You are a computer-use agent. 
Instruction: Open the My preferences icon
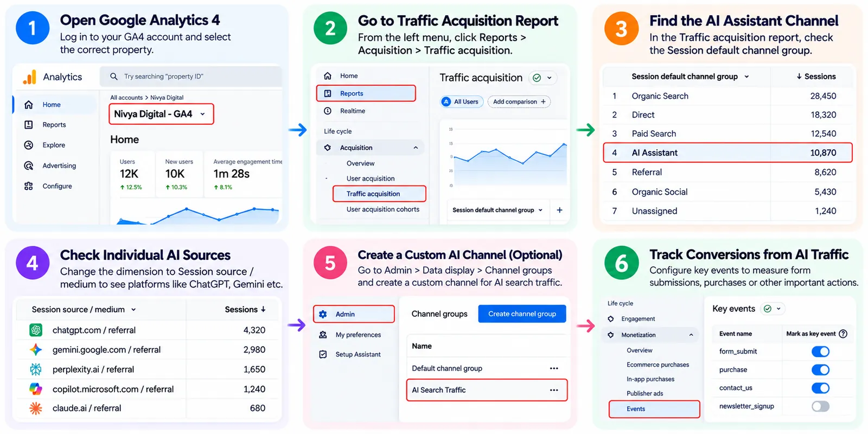pos(323,335)
